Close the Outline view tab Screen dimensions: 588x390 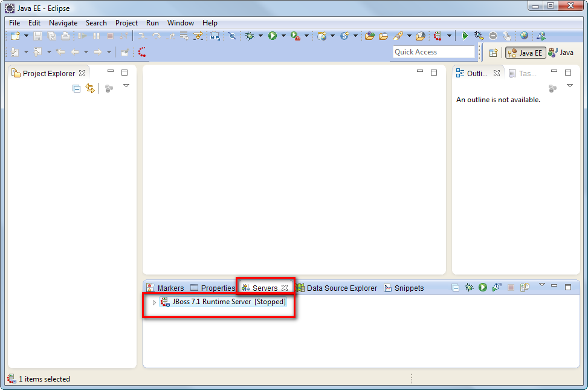[x=497, y=73]
